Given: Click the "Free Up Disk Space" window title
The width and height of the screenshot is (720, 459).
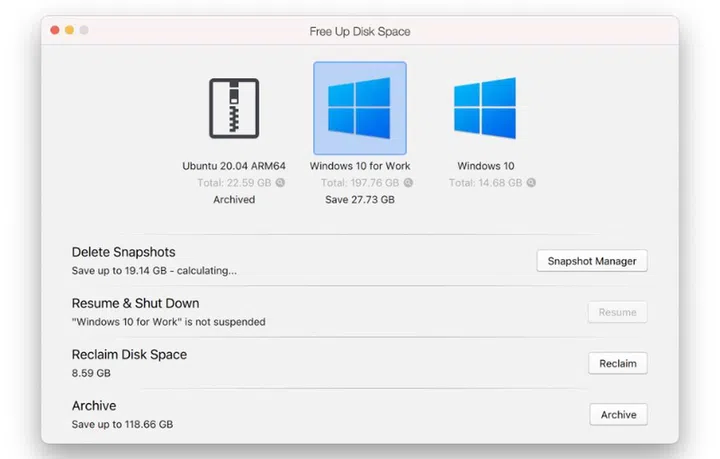Looking at the screenshot, I should click(360, 32).
